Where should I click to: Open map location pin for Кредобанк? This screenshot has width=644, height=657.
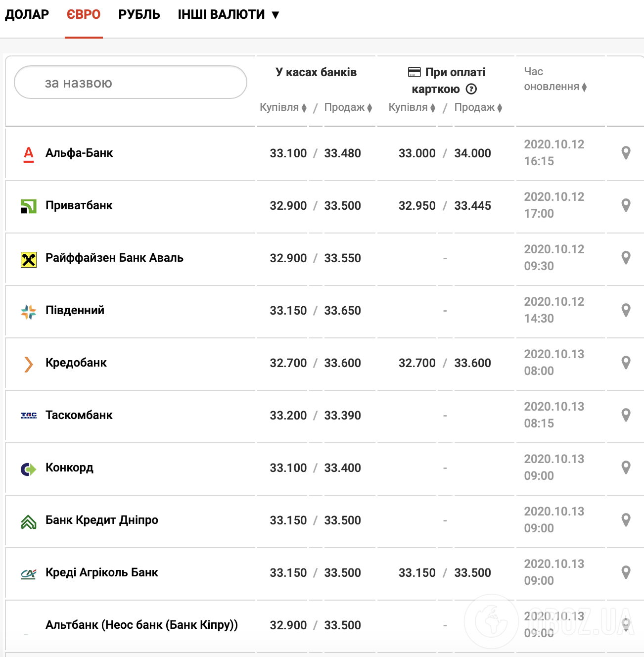[x=626, y=363]
